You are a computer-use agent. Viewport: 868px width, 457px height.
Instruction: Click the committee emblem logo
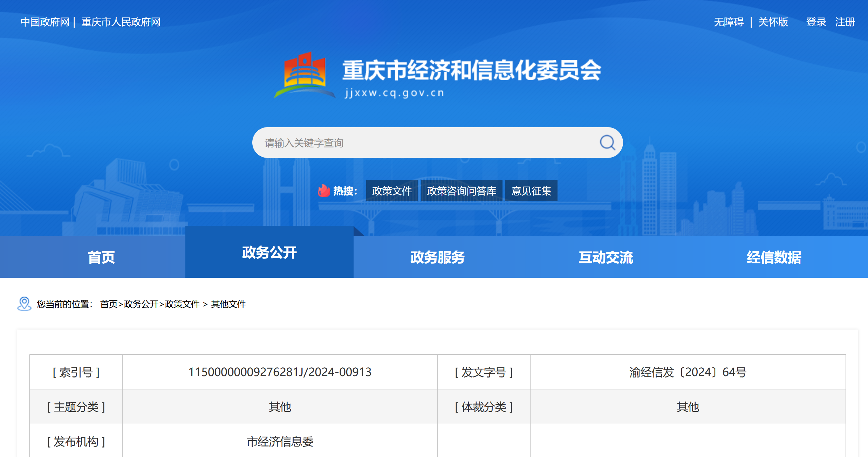pyautogui.click(x=305, y=75)
